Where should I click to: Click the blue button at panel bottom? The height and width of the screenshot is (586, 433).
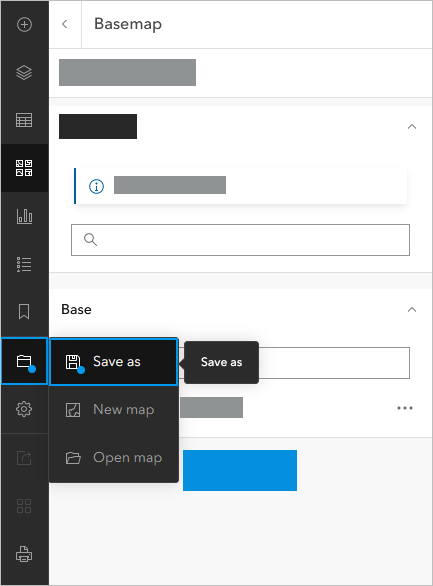240,470
